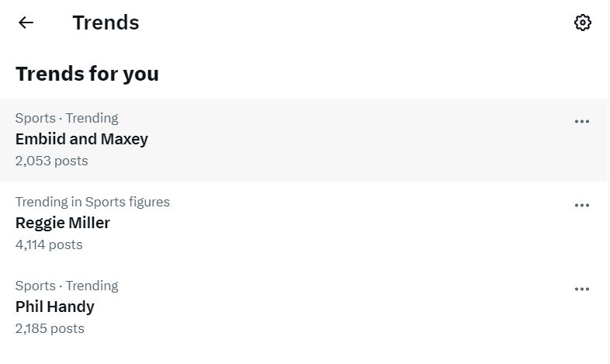Click the "Trends" page title
The height and width of the screenshot is (364, 610).
pyautogui.click(x=106, y=23)
